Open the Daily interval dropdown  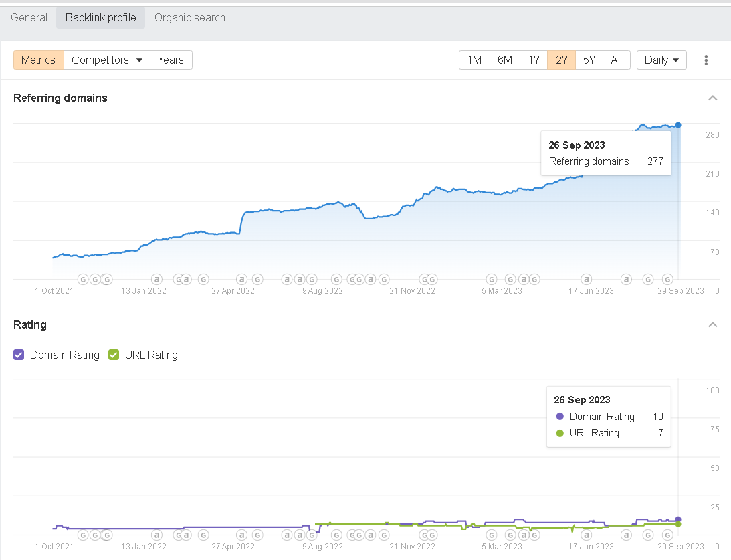click(x=661, y=60)
